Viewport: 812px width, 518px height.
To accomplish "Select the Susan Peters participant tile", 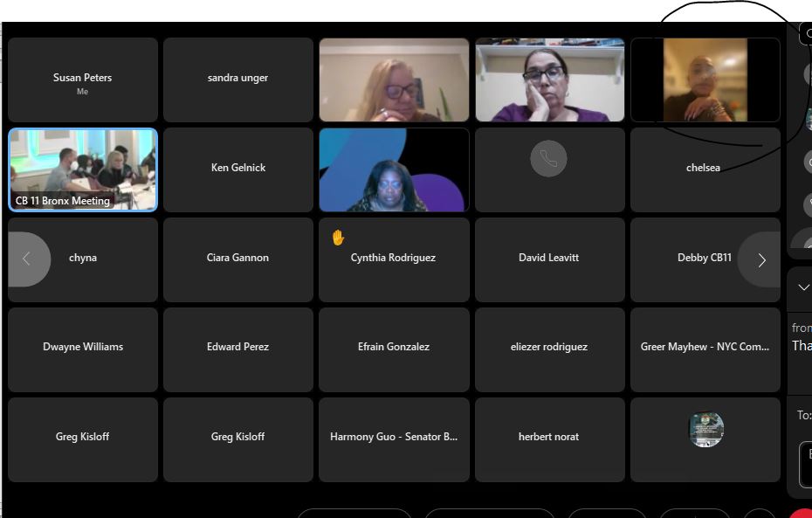I will [83, 80].
